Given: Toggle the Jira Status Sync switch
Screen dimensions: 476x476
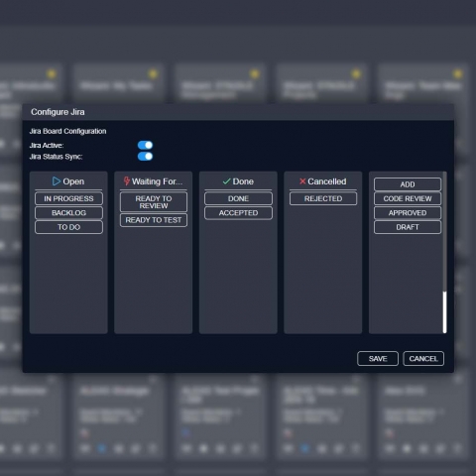Looking at the screenshot, I should 145,156.
